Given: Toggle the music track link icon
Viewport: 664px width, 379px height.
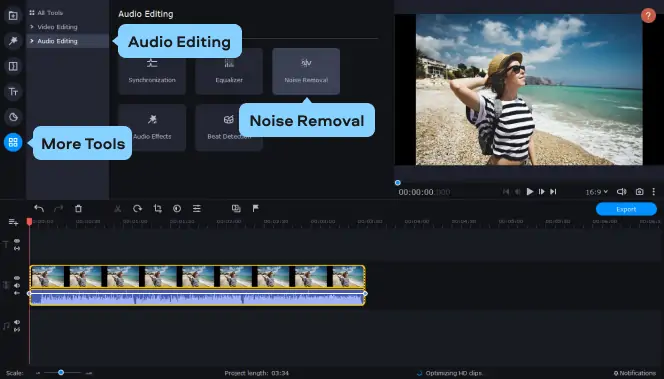Looking at the screenshot, I should (x=17, y=329).
